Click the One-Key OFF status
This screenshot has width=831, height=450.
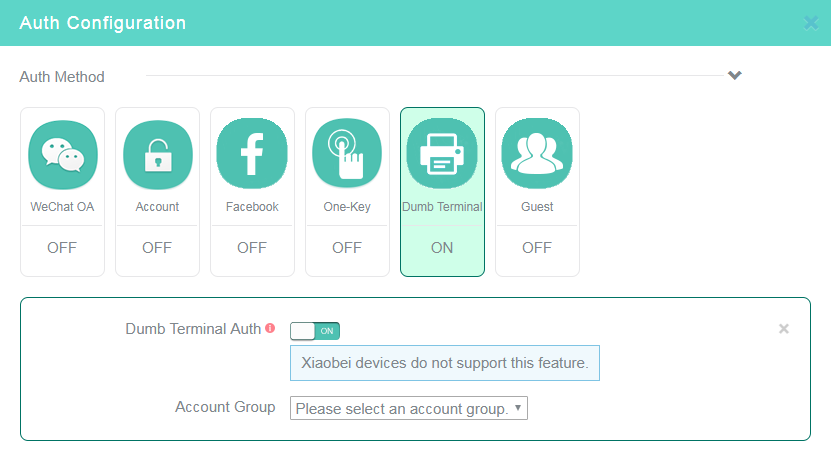coord(347,248)
